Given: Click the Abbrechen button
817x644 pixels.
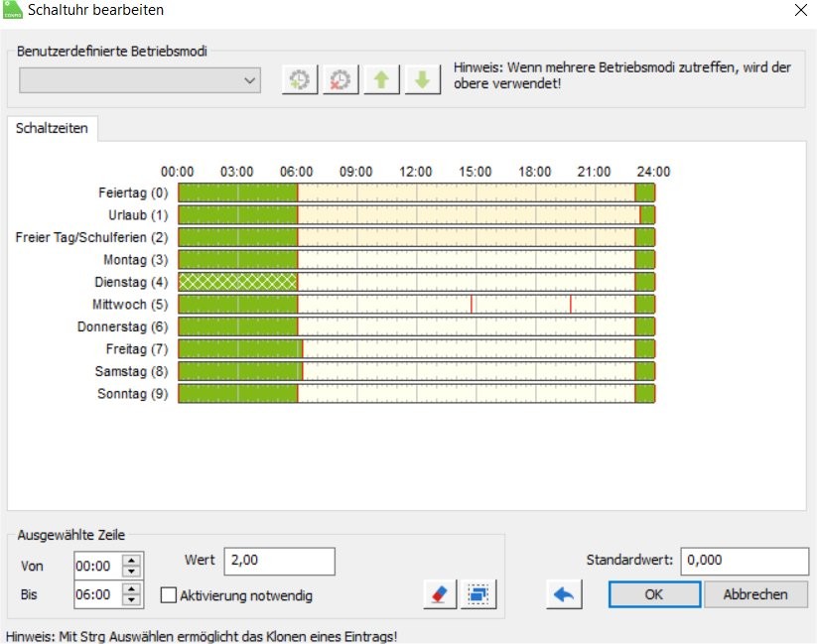Looking at the screenshot, I should [755, 594].
